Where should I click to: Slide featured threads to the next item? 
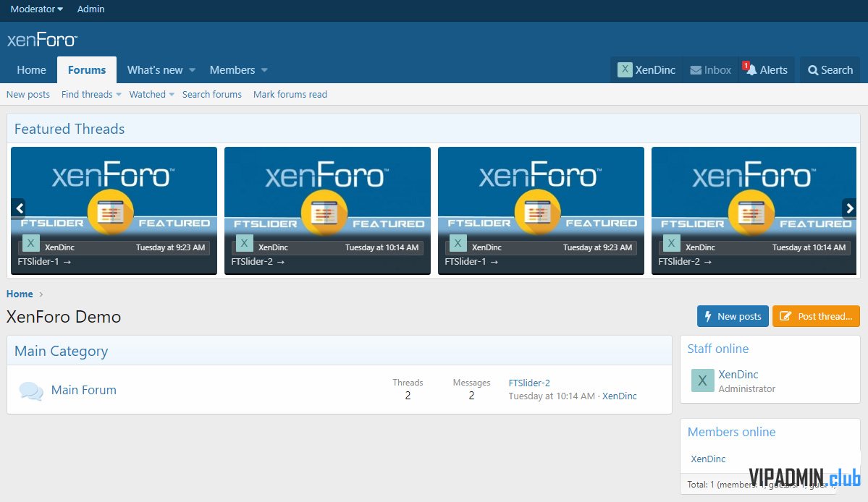tap(849, 208)
